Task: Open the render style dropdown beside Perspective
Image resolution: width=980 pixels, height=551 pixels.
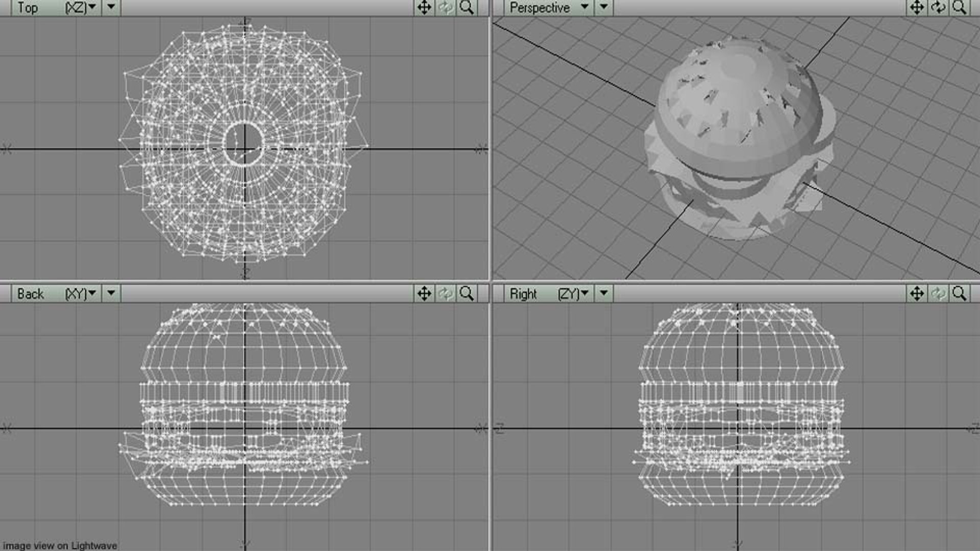Action: coord(604,7)
